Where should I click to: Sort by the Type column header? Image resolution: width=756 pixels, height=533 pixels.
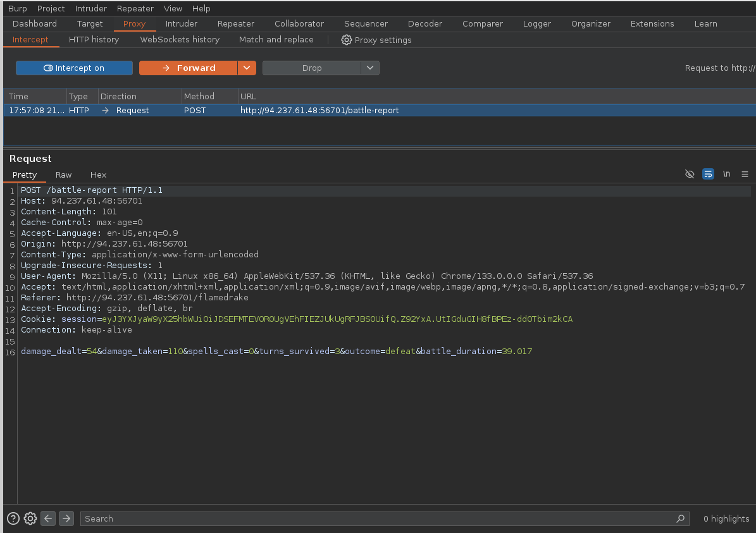pyautogui.click(x=82, y=96)
